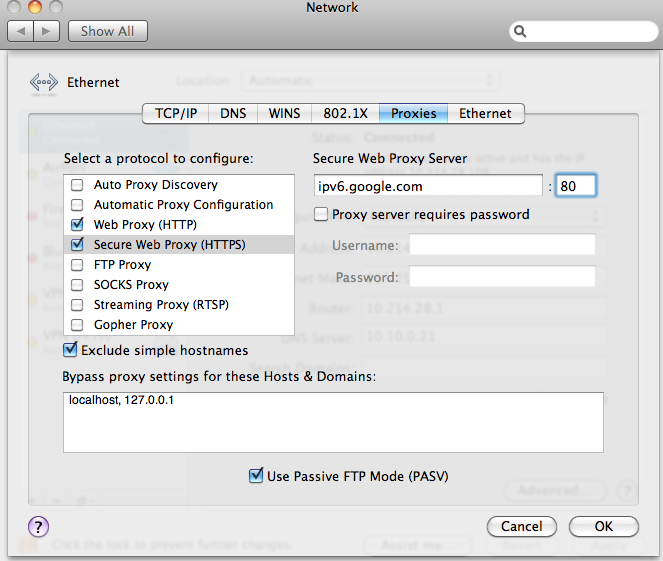The width and height of the screenshot is (663, 561).
Task: Disable Exclude simple hostnames option
Action: pyautogui.click(x=70, y=350)
